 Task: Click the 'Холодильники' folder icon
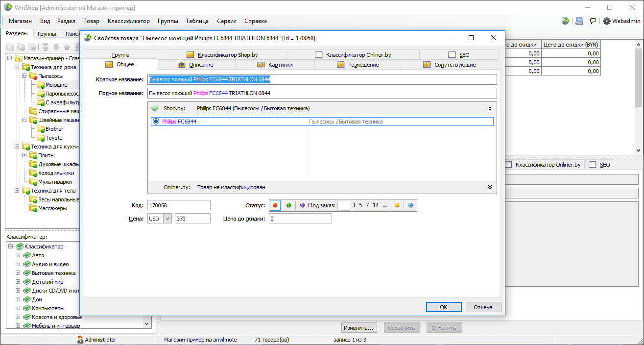click(x=33, y=173)
